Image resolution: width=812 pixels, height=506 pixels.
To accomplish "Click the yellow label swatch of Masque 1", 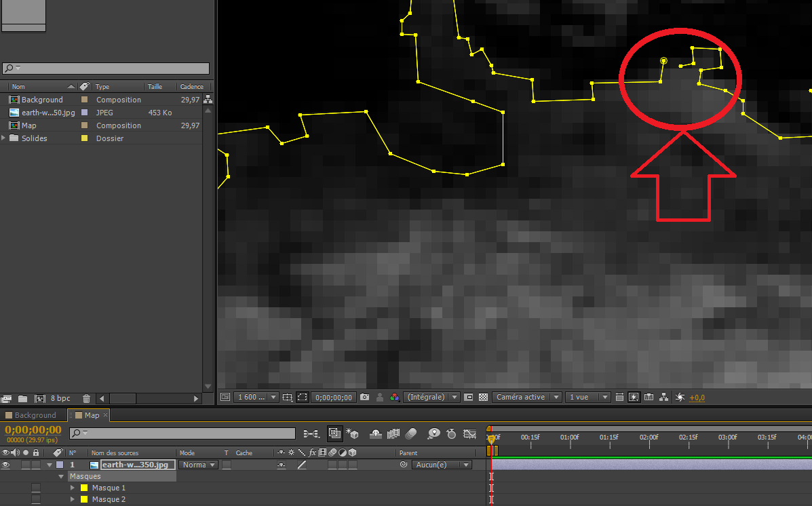I will click(84, 488).
